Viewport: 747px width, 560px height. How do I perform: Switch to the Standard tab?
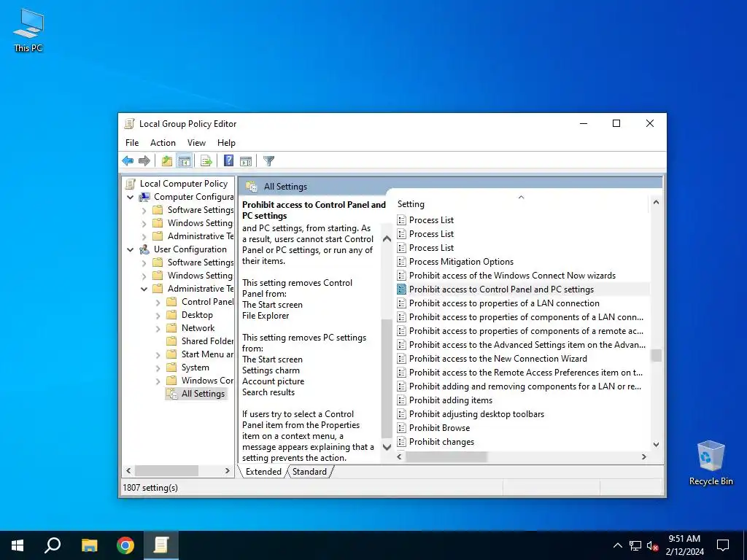pyautogui.click(x=309, y=472)
